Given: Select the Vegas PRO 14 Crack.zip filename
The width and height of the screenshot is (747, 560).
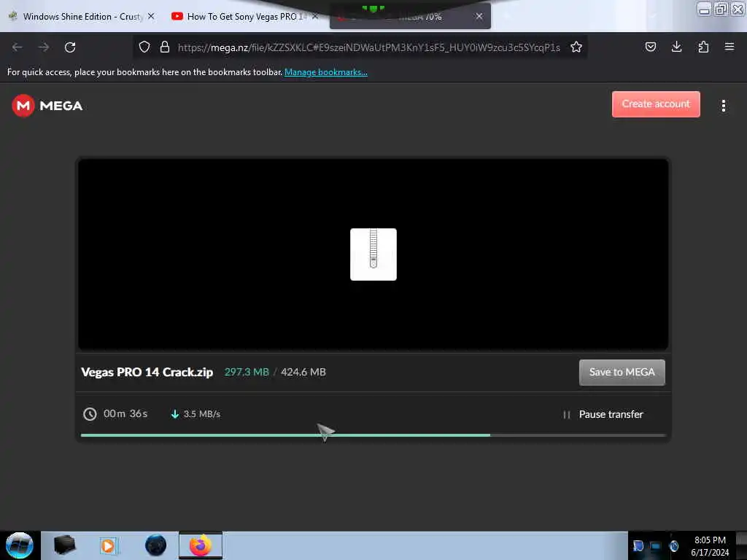Looking at the screenshot, I should click(147, 372).
